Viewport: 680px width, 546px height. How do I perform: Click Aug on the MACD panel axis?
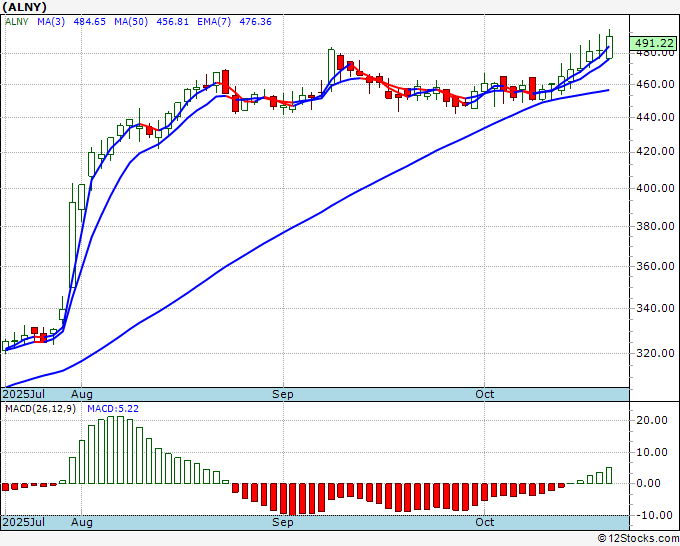coord(82,522)
